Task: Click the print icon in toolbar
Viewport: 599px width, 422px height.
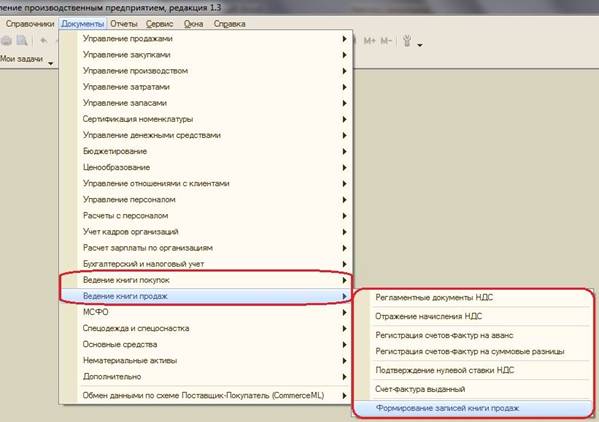Action: 6,40
